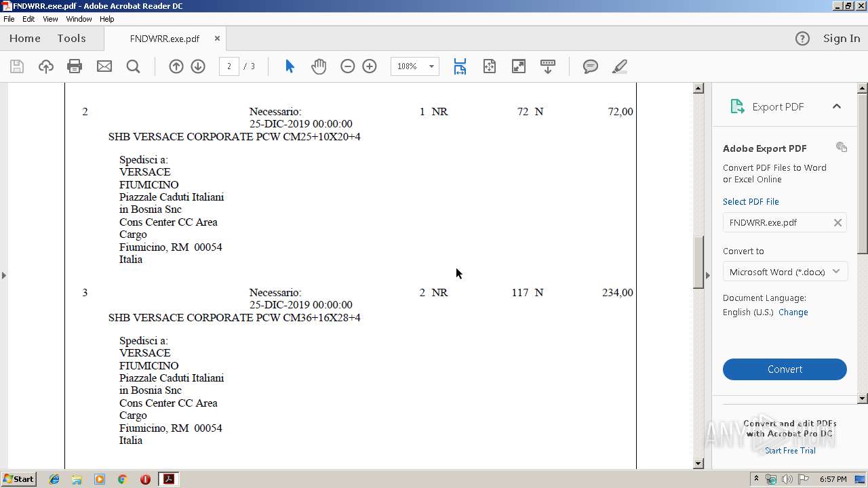
Task: Click the Opera icon in taskbar
Action: coord(145,479)
